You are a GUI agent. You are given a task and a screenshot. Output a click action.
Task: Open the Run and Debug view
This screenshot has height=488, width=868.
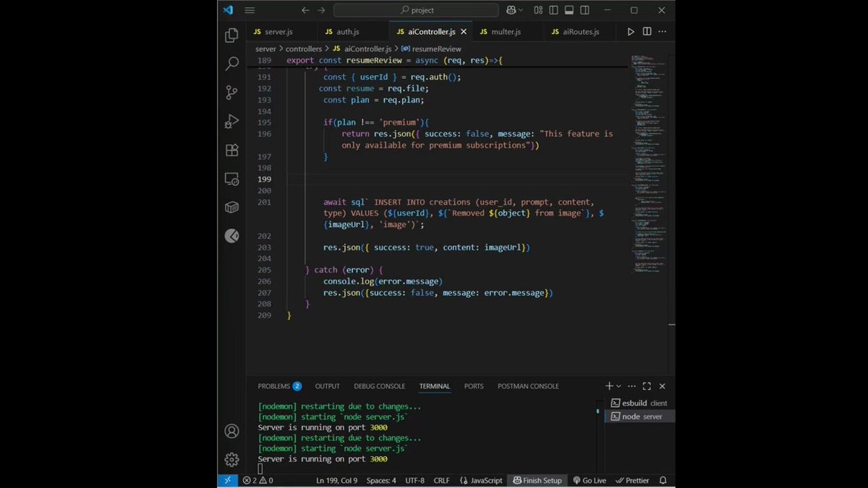pyautogui.click(x=231, y=121)
